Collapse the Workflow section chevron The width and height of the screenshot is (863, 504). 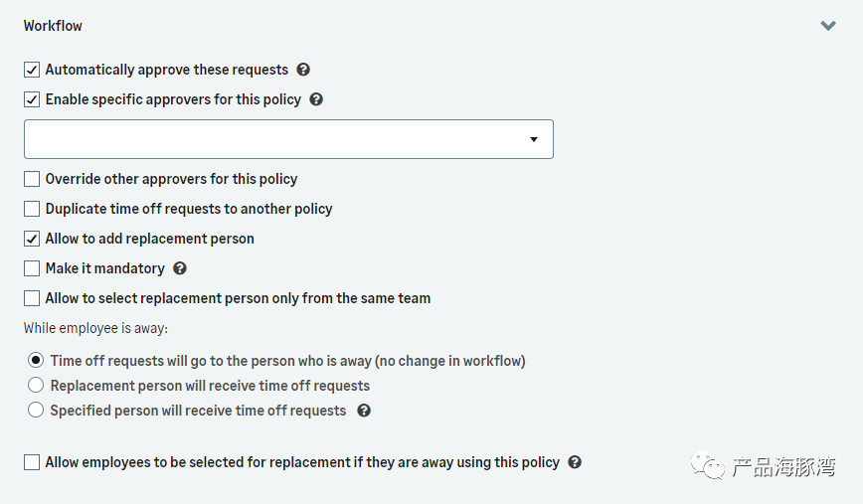[828, 26]
